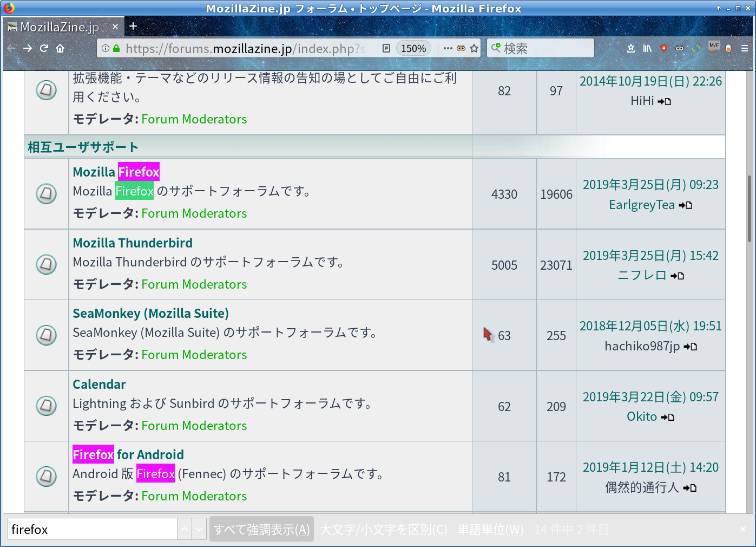Find next match with down arrow

point(200,529)
